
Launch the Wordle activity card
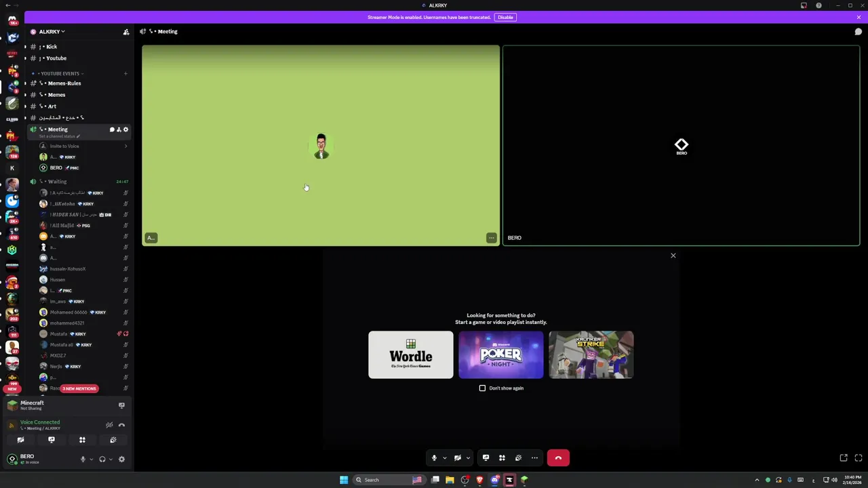411,354
